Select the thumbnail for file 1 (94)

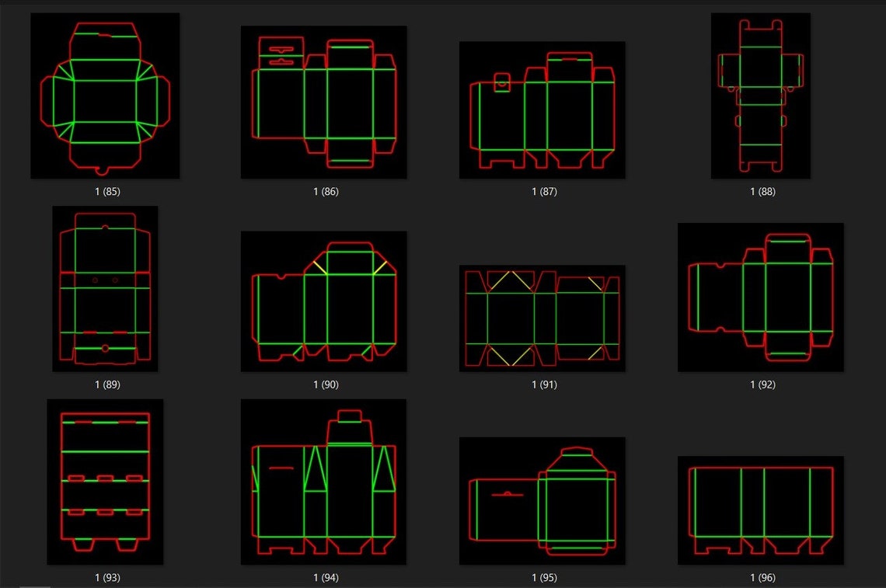click(x=324, y=482)
